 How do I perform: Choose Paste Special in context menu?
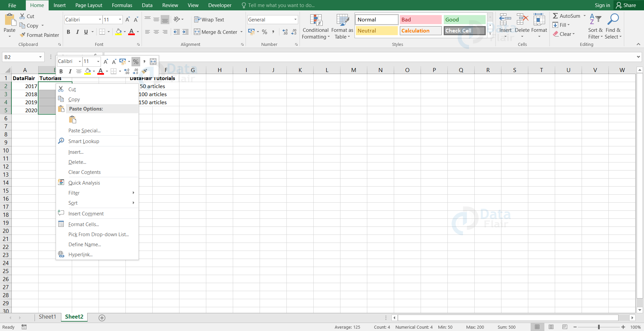pos(97,131)
